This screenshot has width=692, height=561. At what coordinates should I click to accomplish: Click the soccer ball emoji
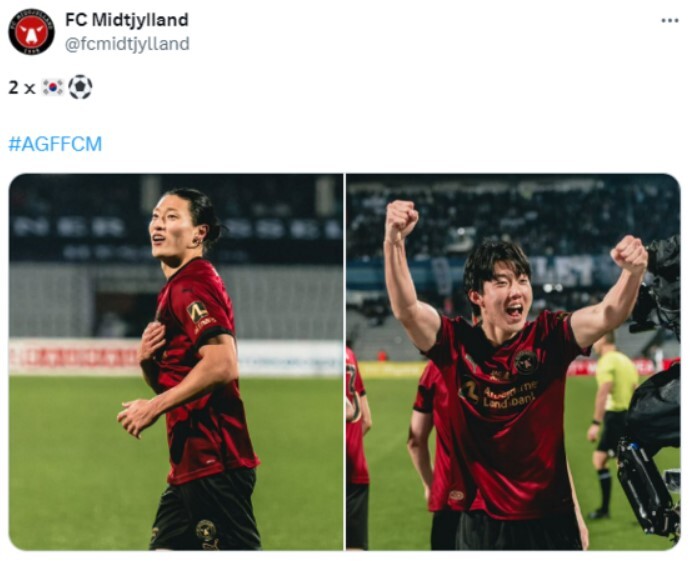(x=80, y=87)
